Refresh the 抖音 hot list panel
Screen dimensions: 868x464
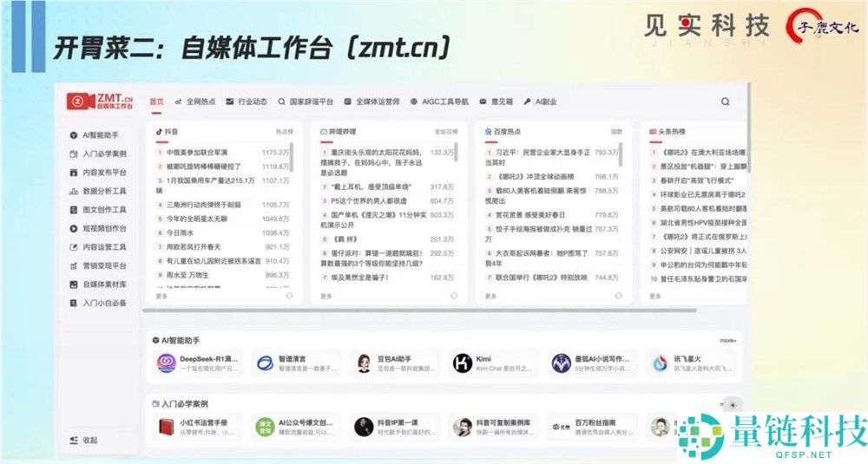[289, 296]
